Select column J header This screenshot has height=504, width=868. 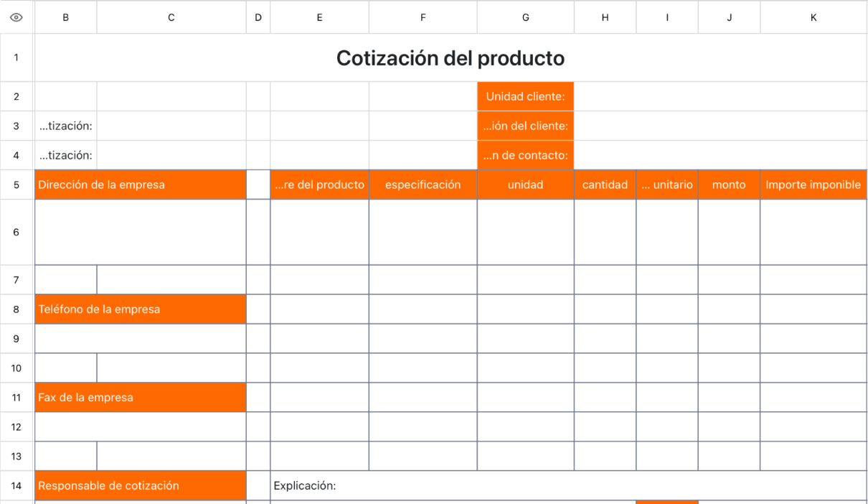pos(730,17)
